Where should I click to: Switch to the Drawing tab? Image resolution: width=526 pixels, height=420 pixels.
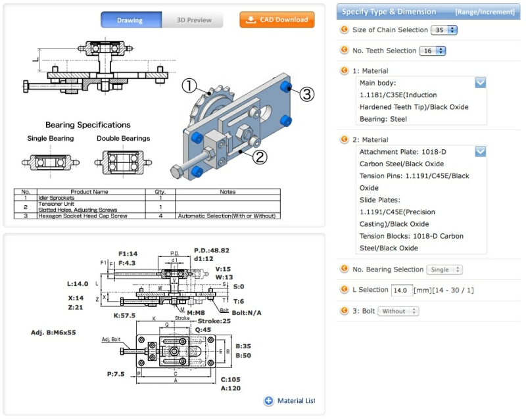(131, 20)
